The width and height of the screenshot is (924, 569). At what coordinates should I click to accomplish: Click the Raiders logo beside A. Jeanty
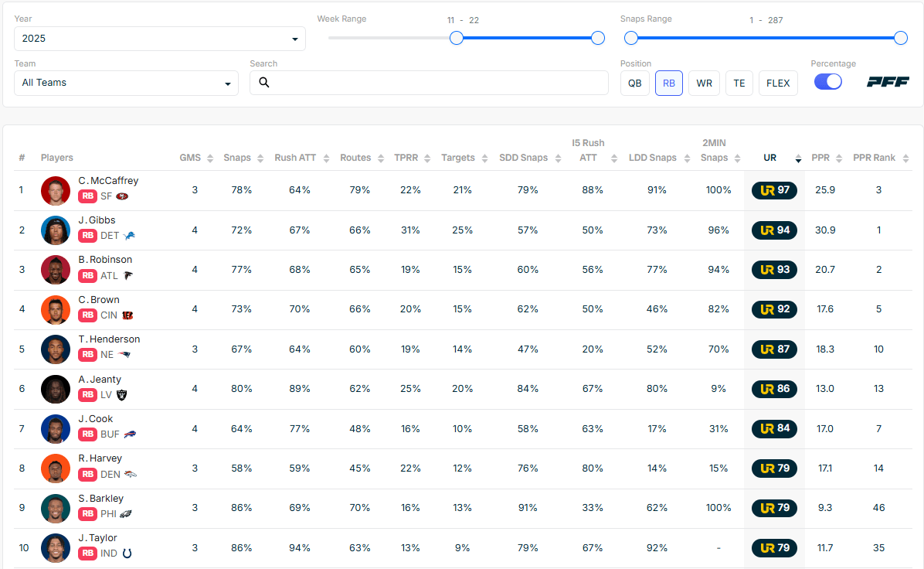(121, 395)
